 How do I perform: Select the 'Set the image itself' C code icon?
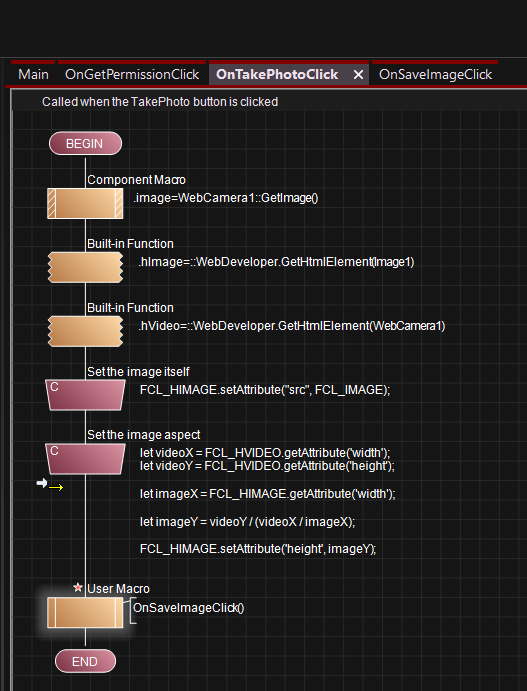pyautogui.click(x=85, y=395)
